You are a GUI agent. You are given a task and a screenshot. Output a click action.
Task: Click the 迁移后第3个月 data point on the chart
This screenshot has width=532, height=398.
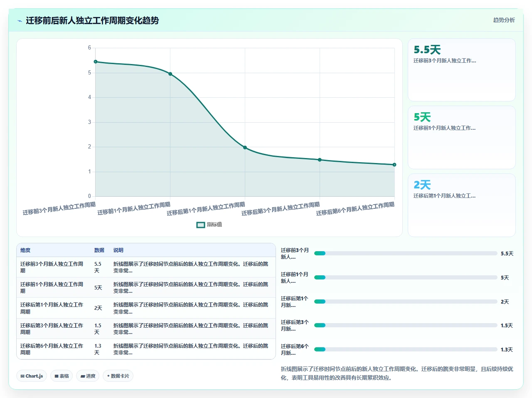pos(320,160)
